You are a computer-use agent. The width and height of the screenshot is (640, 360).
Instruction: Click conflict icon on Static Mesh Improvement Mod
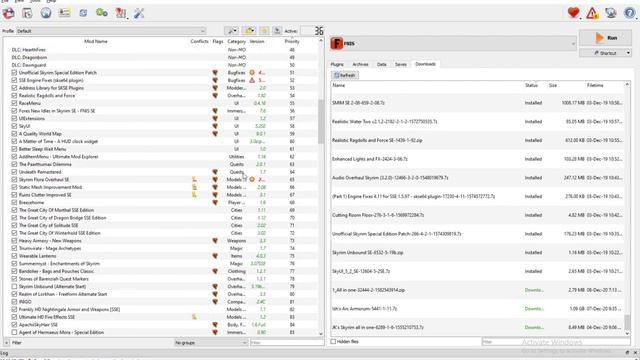click(x=194, y=187)
